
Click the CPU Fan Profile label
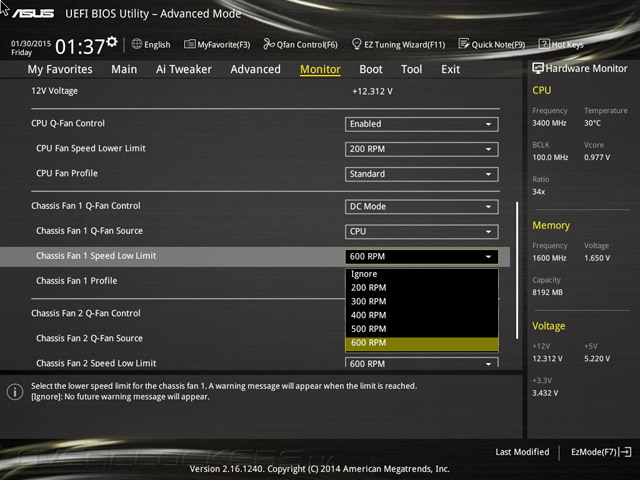[67, 173]
